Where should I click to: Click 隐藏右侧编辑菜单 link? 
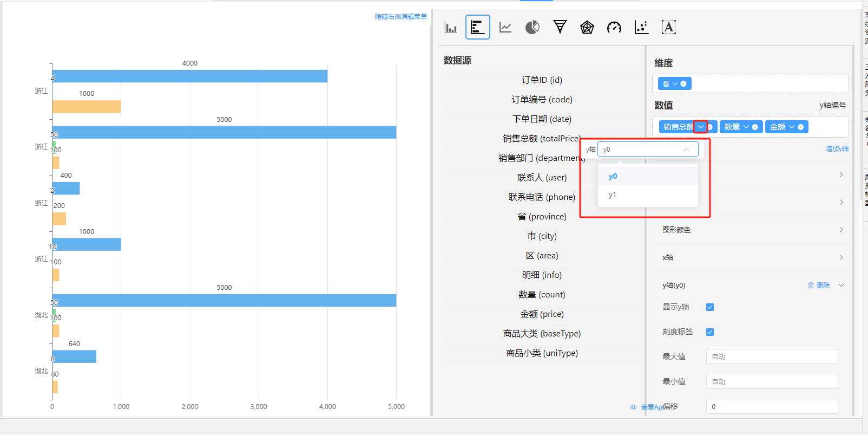[400, 17]
